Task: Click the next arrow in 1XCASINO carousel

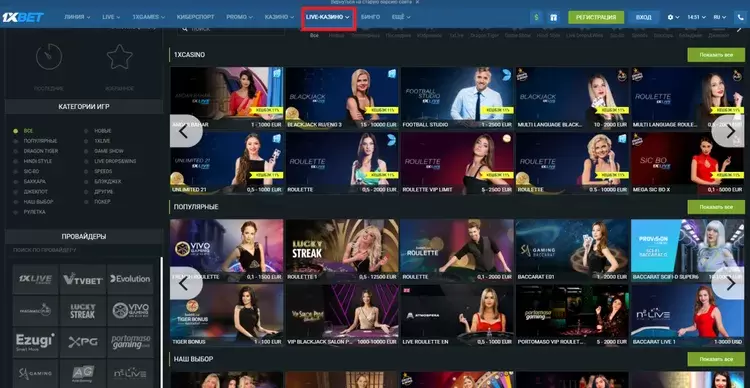Action: coord(728,131)
